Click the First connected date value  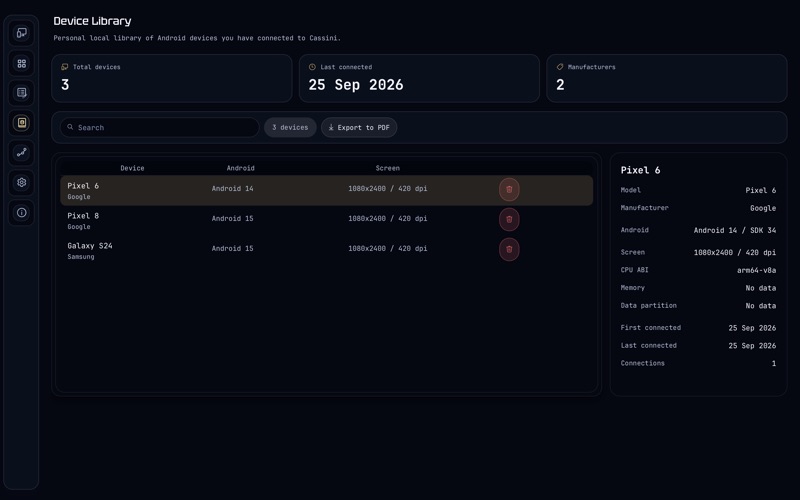coord(752,328)
